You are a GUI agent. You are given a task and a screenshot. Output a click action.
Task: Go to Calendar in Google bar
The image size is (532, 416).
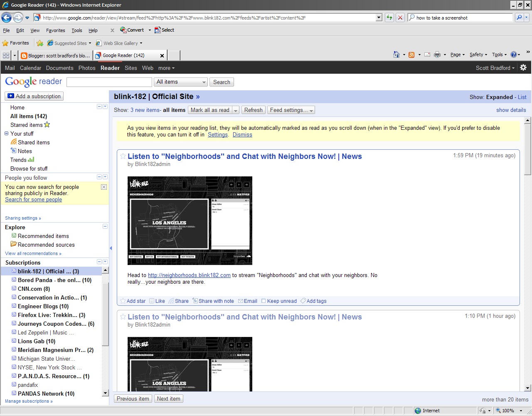point(30,68)
